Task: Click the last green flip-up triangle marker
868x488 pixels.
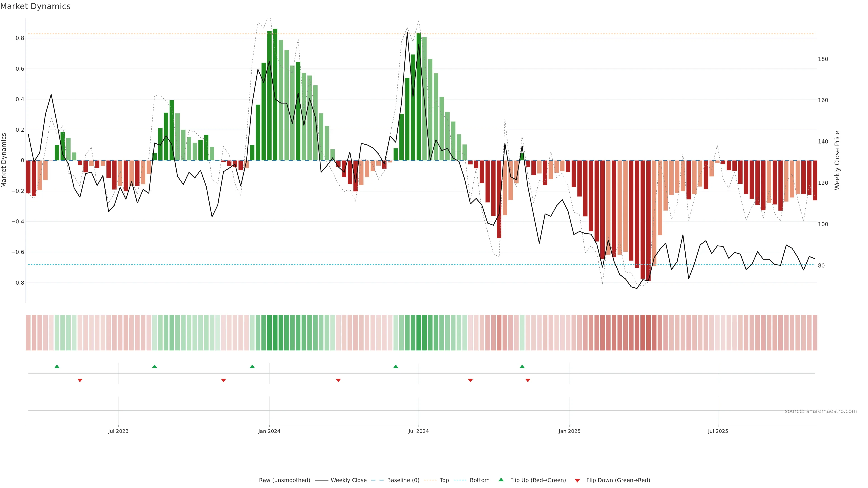Action: 522,366
